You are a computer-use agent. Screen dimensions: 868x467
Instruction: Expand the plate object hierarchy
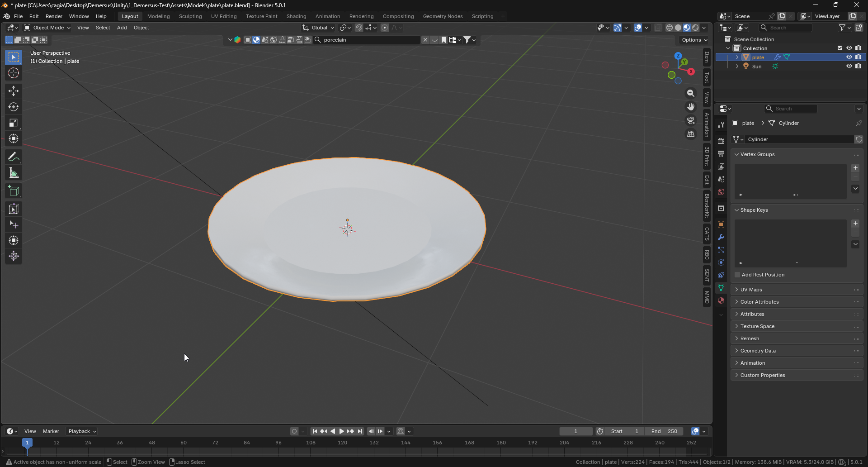[737, 57]
